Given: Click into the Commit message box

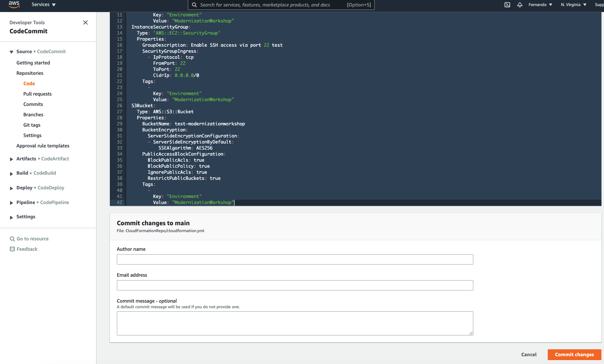Looking at the screenshot, I should point(295,323).
